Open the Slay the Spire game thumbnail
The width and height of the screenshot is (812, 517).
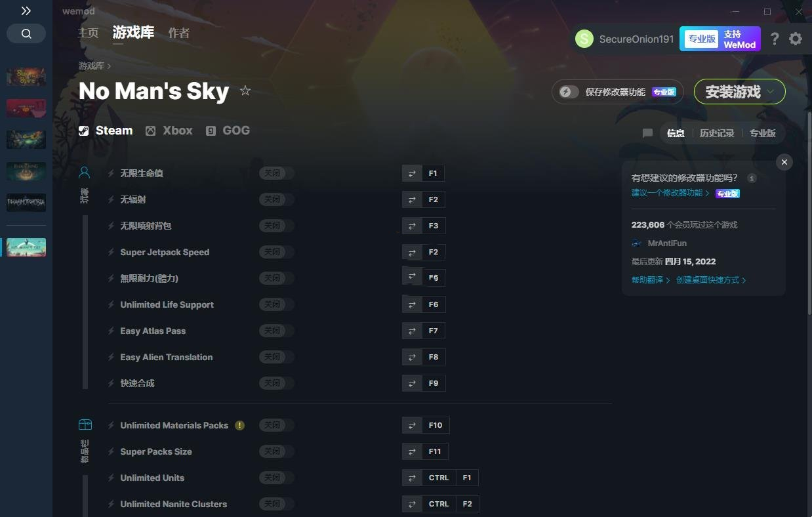[x=26, y=77]
